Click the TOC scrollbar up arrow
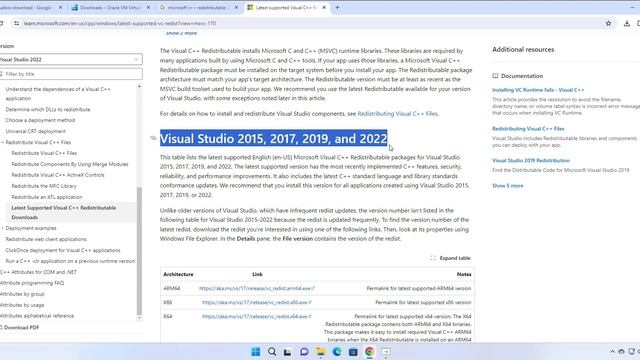Viewport: 640px width, 360px height. pos(139,87)
